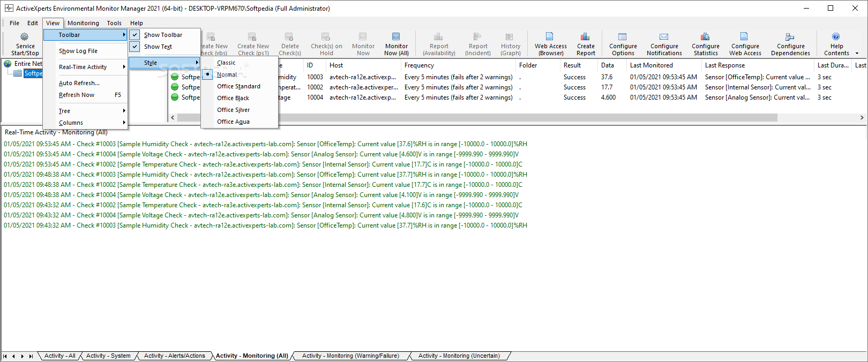
Task: Open History (Graph) toolbar icon
Action: pyautogui.click(x=510, y=37)
